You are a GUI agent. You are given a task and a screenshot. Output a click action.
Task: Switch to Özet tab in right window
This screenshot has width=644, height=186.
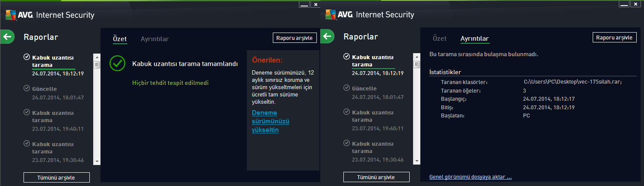pyautogui.click(x=440, y=39)
